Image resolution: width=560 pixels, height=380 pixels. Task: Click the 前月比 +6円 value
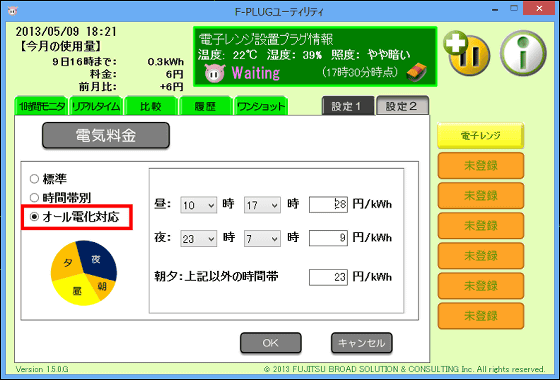coord(172,86)
